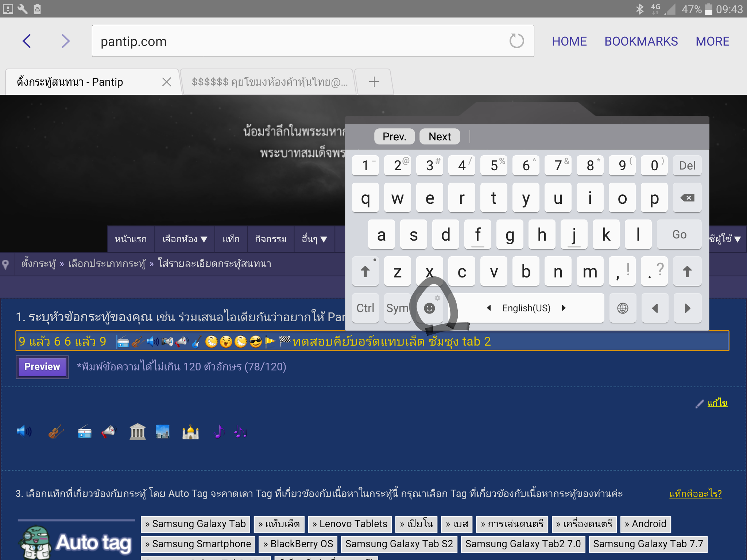Open a new browser tab
The width and height of the screenshot is (747, 560).
click(x=374, y=82)
